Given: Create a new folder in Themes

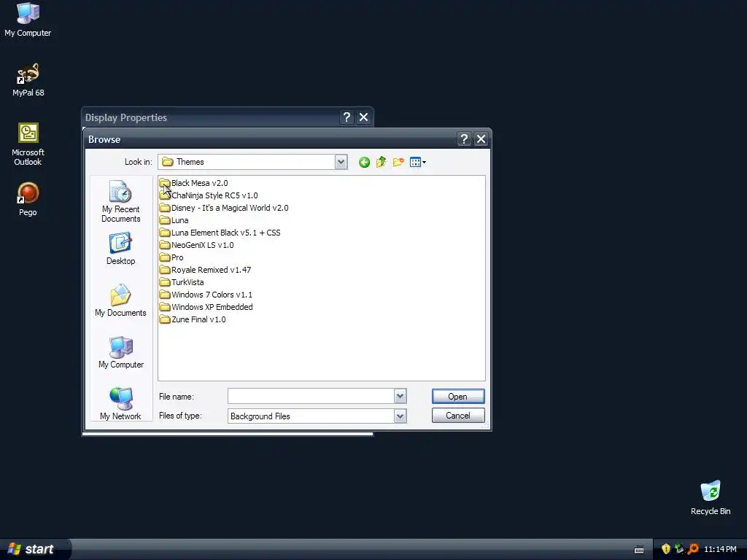Looking at the screenshot, I should 398,163.
